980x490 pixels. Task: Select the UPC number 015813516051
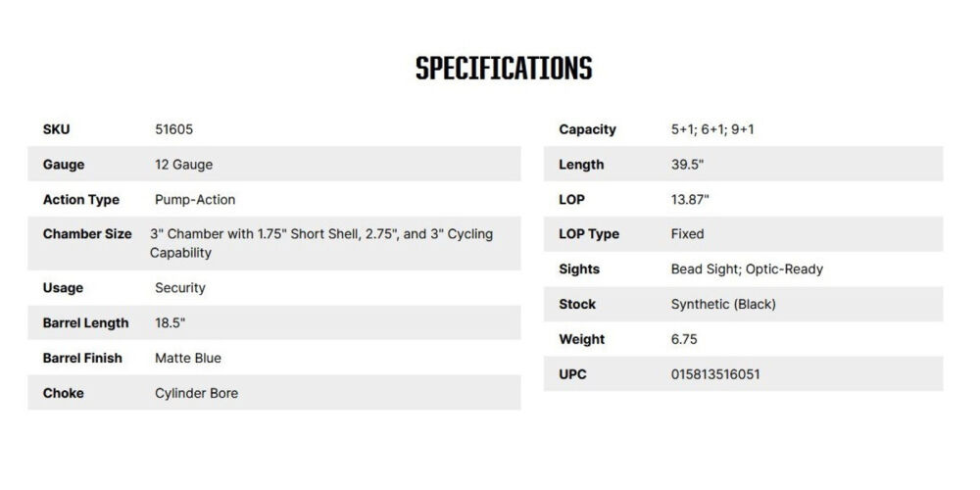715,374
